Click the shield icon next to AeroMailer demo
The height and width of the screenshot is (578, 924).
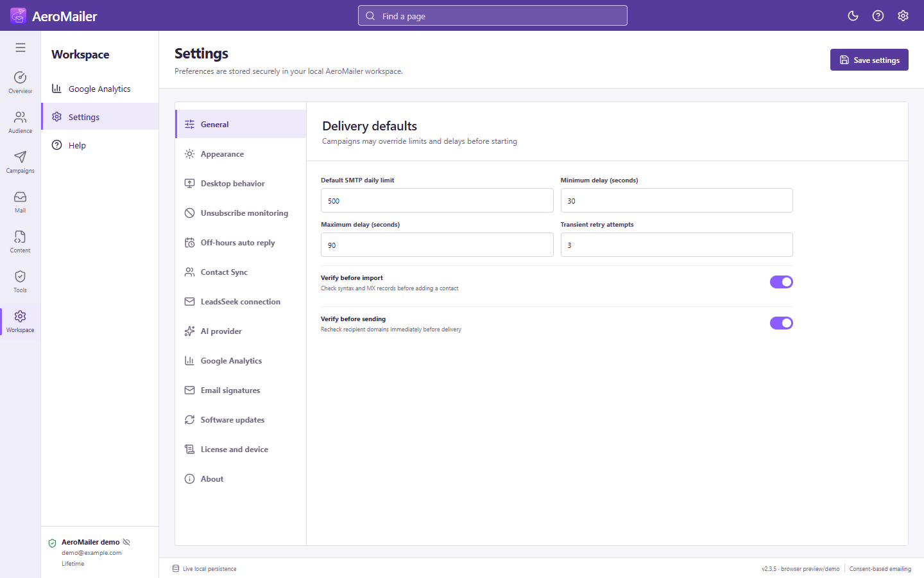click(53, 543)
